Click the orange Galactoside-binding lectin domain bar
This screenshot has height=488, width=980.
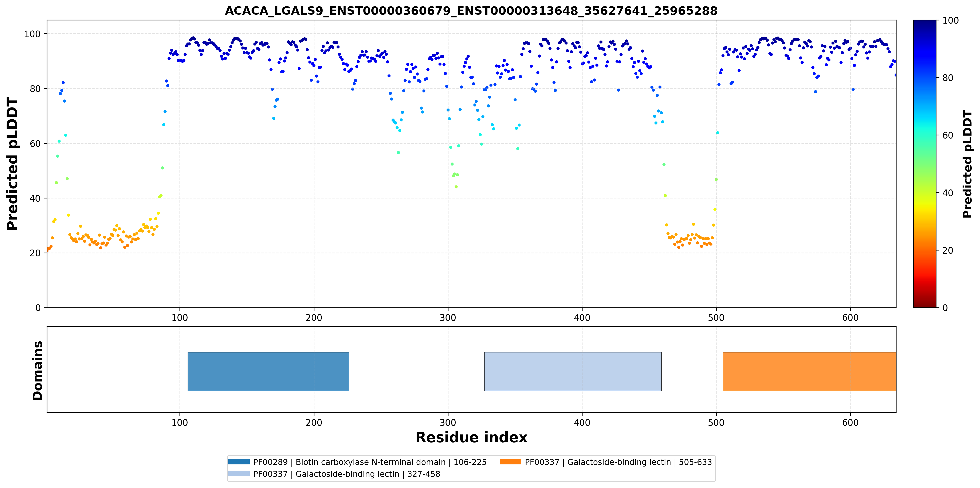(809, 371)
